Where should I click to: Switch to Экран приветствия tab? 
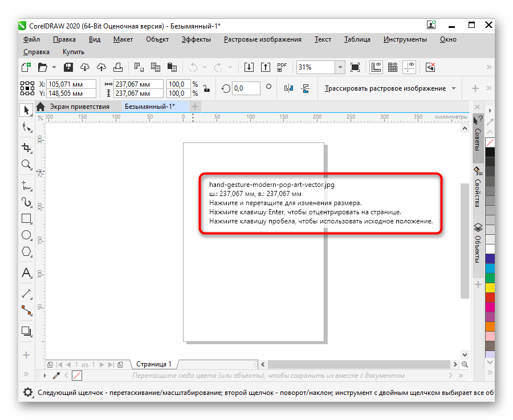pos(79,107)
